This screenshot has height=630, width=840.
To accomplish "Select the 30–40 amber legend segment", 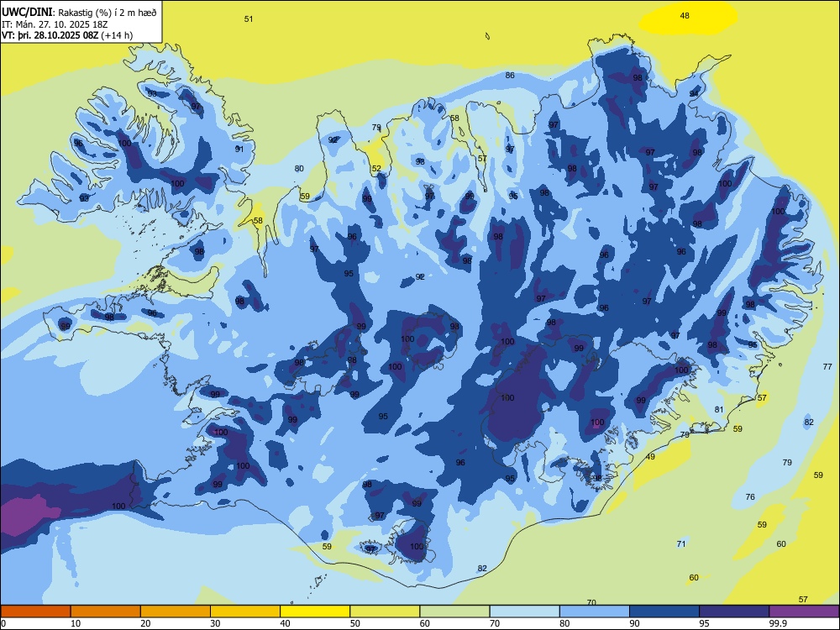I will click(x=245, y=612).
